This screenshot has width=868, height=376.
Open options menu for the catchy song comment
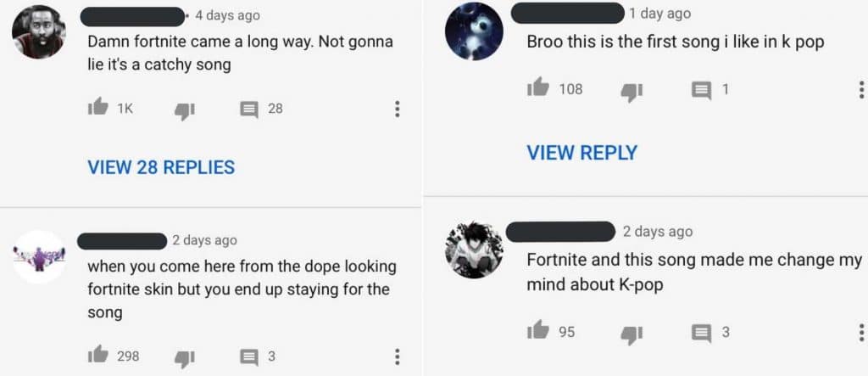coord(397,109)
